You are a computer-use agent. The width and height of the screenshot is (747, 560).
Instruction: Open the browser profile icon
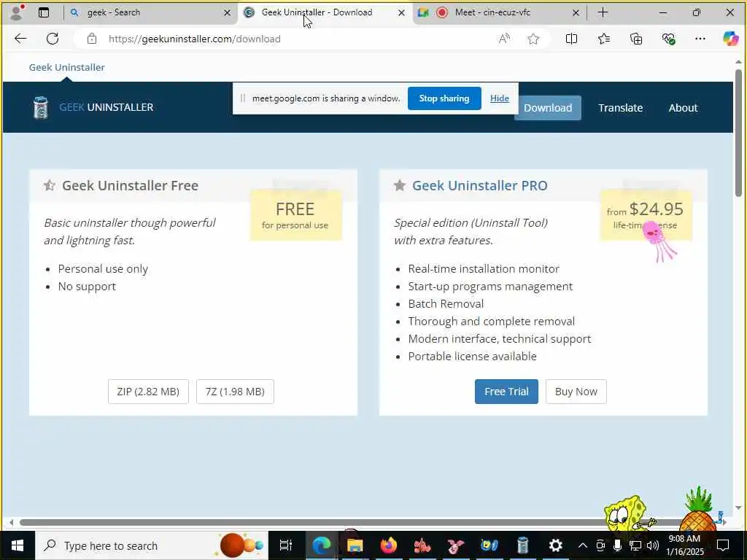[16, 12]
